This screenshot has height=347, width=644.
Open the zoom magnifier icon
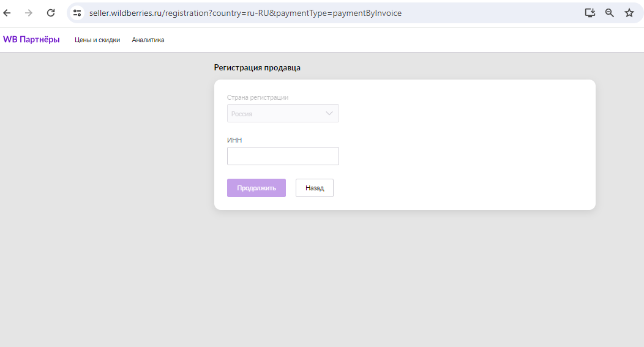(x=610, y=13)
